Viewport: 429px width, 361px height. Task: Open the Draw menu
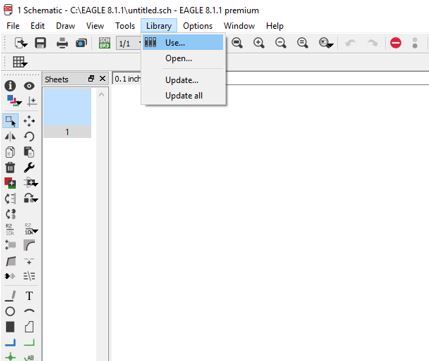click(x=65, y=26)
